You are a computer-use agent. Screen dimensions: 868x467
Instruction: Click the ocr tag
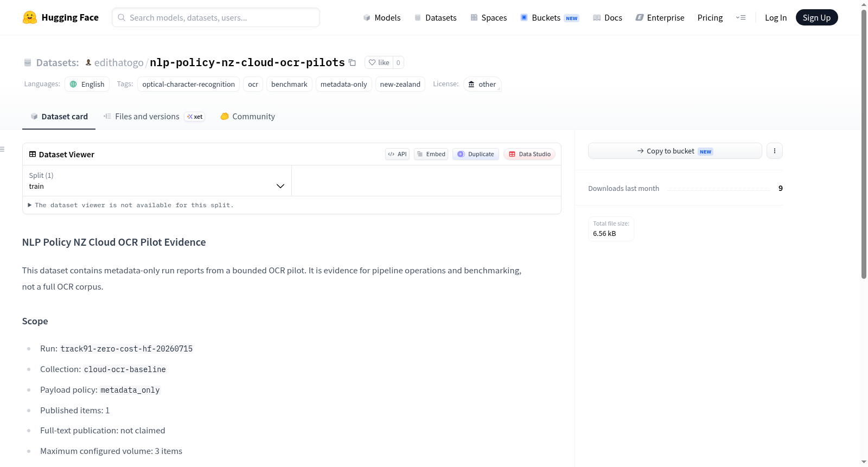(x=253, y=84)
